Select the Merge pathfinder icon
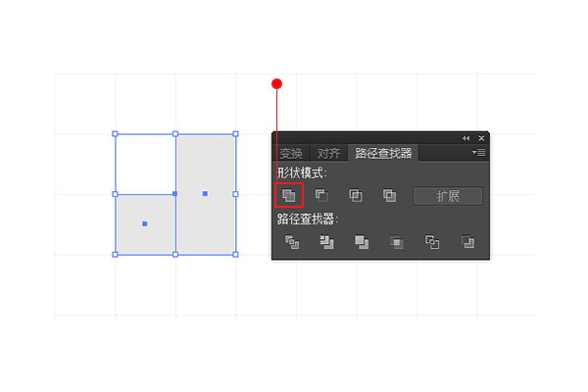588x392 pixels. [x=362, y=242]
